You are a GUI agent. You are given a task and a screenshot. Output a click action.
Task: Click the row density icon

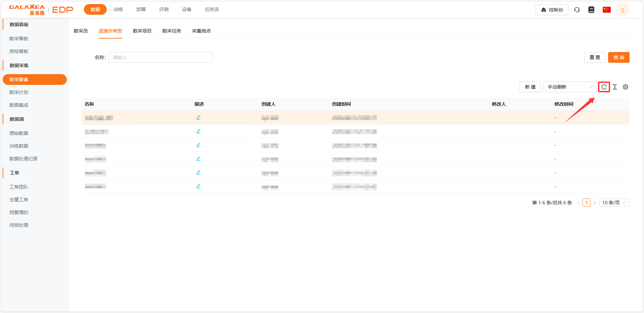coord(615,87)
